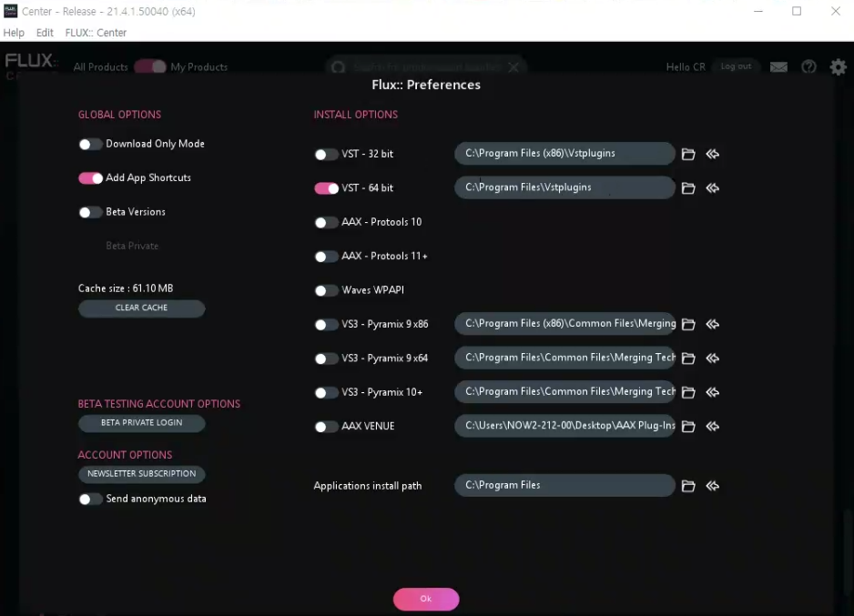Click BETA PRIVATE LOGIN button
This screenshot has height=616, width=854.
(142, 423)
